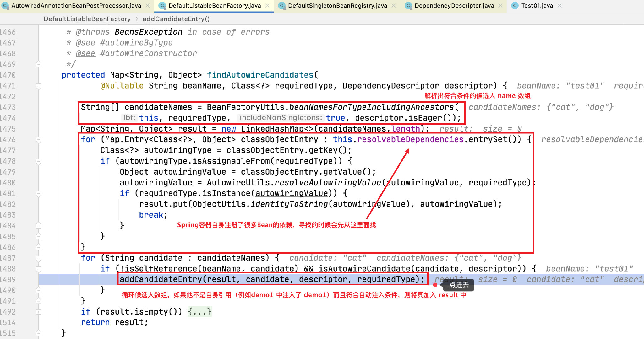Click the 'lbf:' parameter hint
This screenshot has width=644, height=339.
click(129, 118)
